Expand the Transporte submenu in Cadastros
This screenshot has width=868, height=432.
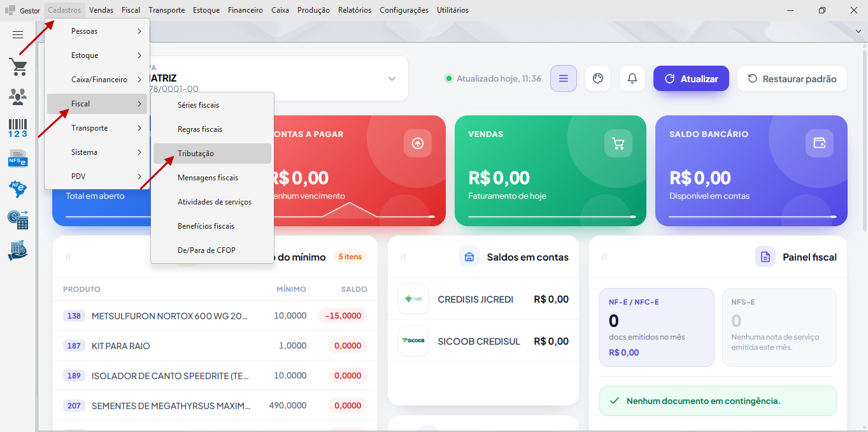click(97, 128)
